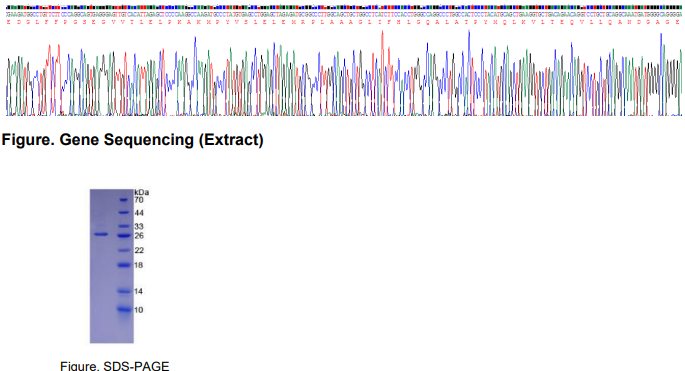The height and width of the screenshot is (371, 685).
Task: Click the SDS-PAGE figure caption
Action: [114, 366]
